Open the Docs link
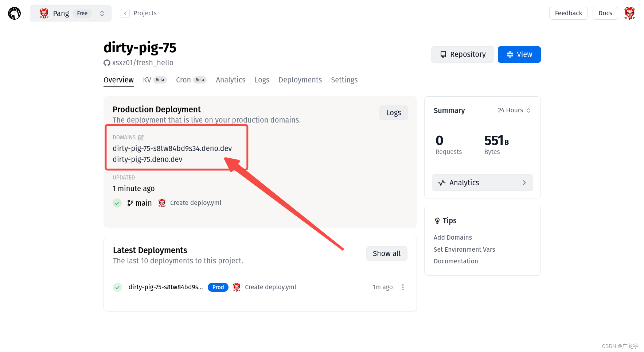This screenshot has height=352, width=644. pos(605,13)
